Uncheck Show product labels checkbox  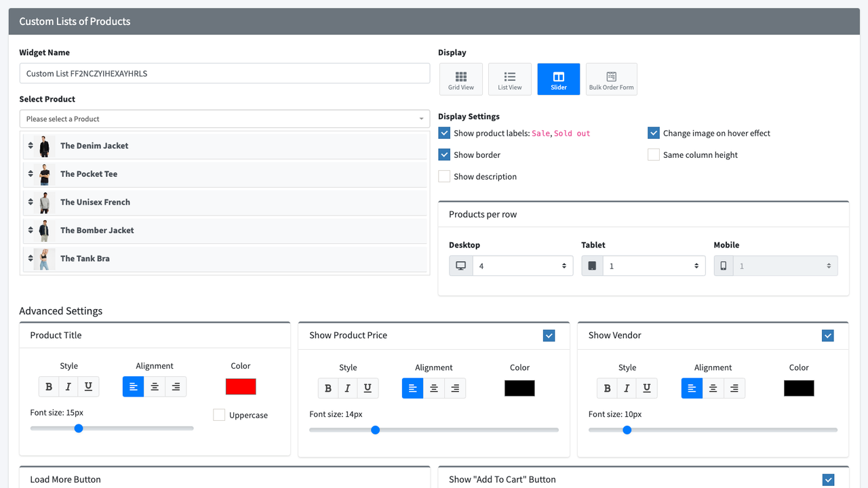[x=444, y=133]
